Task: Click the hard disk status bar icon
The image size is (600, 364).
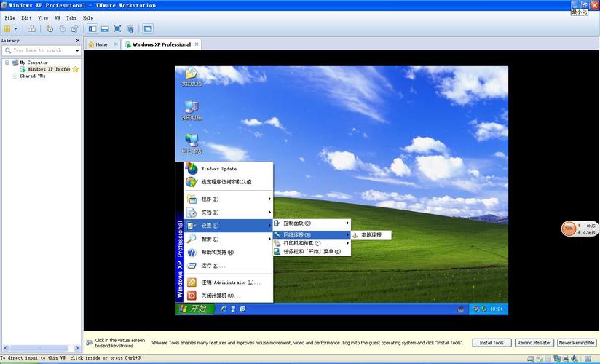Action: (530, 359)
